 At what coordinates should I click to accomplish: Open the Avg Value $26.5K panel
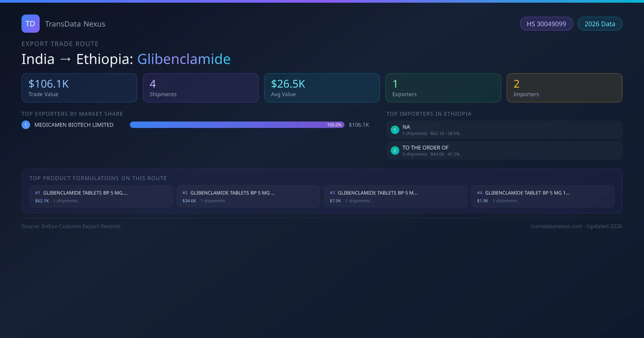coord(322,88)
